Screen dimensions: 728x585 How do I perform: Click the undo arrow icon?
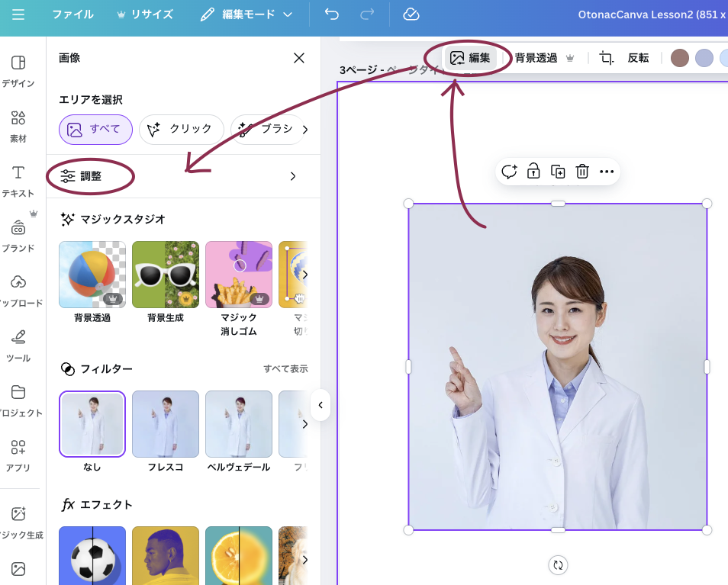(x=331, y=14)
